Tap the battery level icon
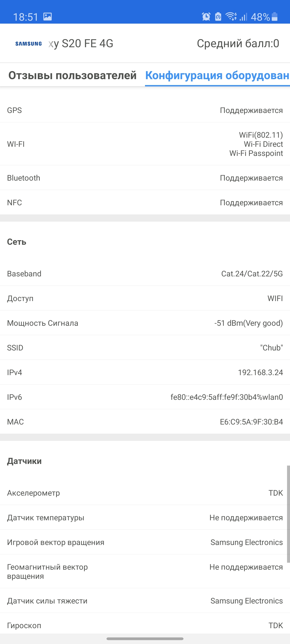This screenshot has width=290, height=644. coord(274,17)
